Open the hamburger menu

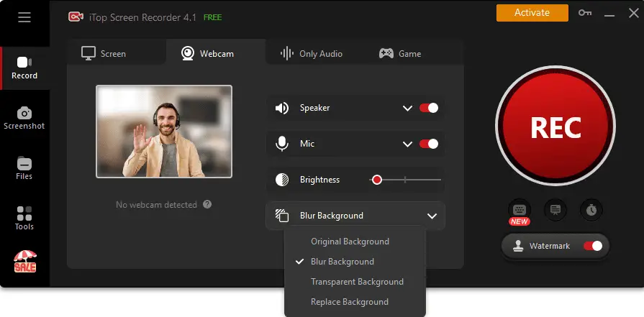(x=24, y=17)
